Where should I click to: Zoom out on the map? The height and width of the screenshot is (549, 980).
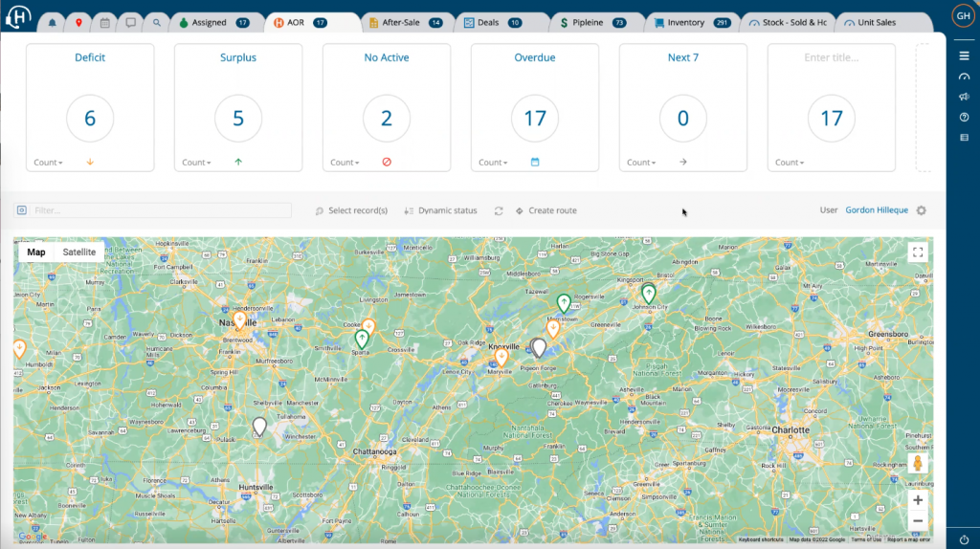pos(918,521)
